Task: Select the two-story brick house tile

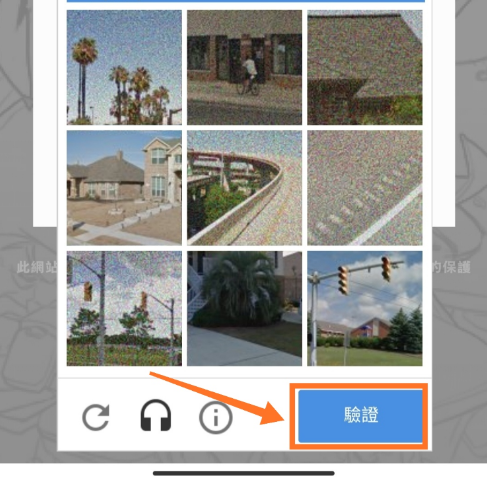Action: tap(124, 188)
